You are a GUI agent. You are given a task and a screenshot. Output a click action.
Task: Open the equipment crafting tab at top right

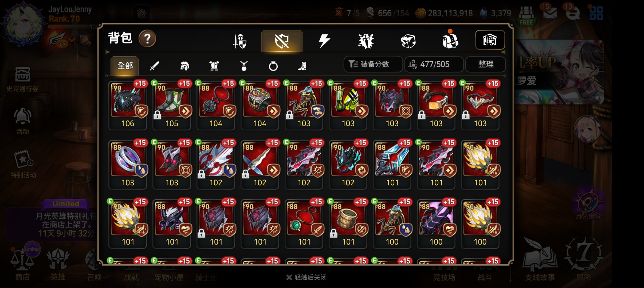pos(490,40)
